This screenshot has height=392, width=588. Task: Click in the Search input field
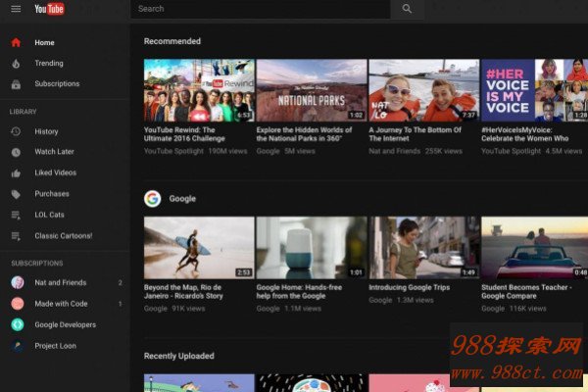point(260,9)
